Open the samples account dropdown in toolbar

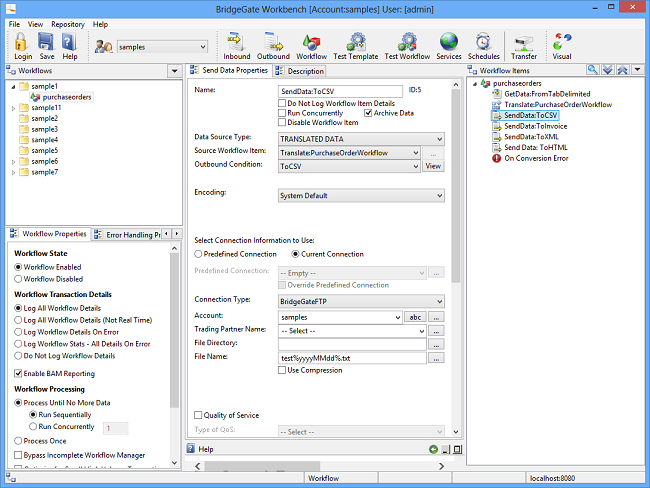click(162, 47)
